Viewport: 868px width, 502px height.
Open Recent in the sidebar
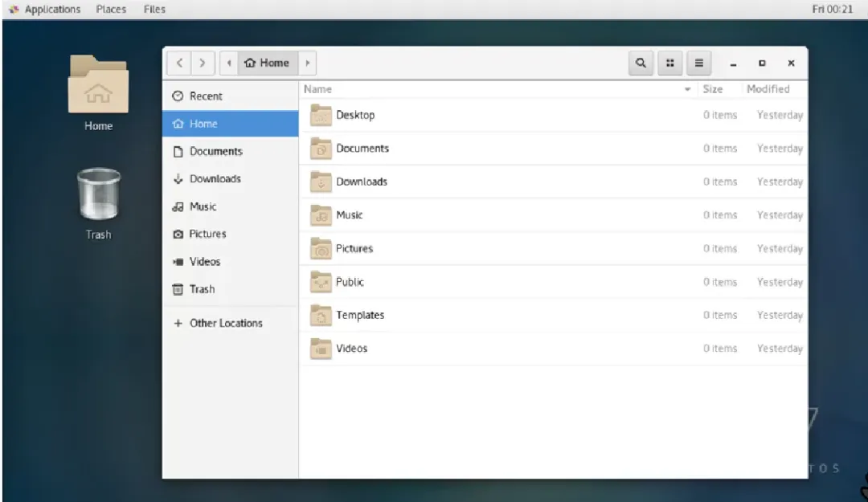coord(231,96)
